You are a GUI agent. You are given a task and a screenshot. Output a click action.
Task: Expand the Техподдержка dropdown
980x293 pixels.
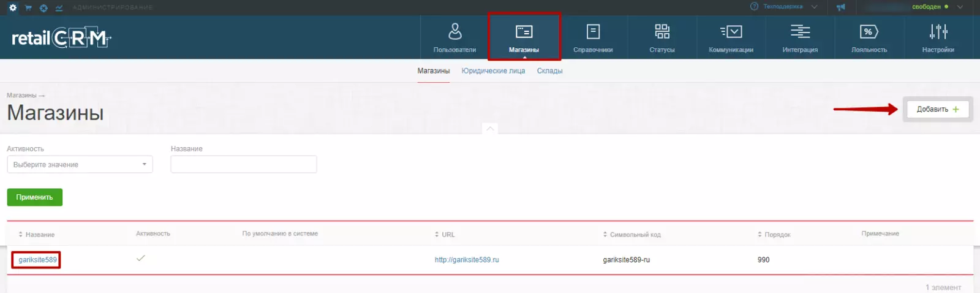(x=814, y=7)
